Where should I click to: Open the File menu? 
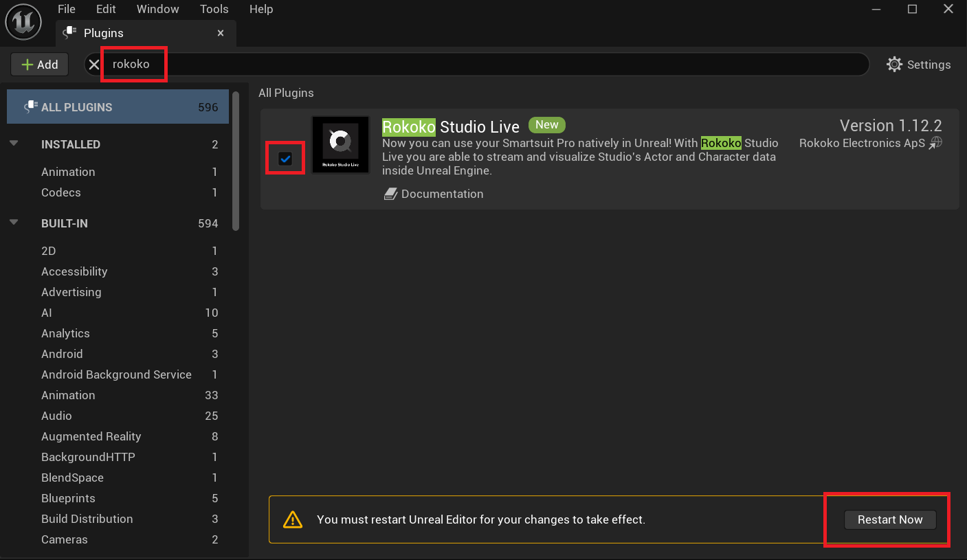67,9
